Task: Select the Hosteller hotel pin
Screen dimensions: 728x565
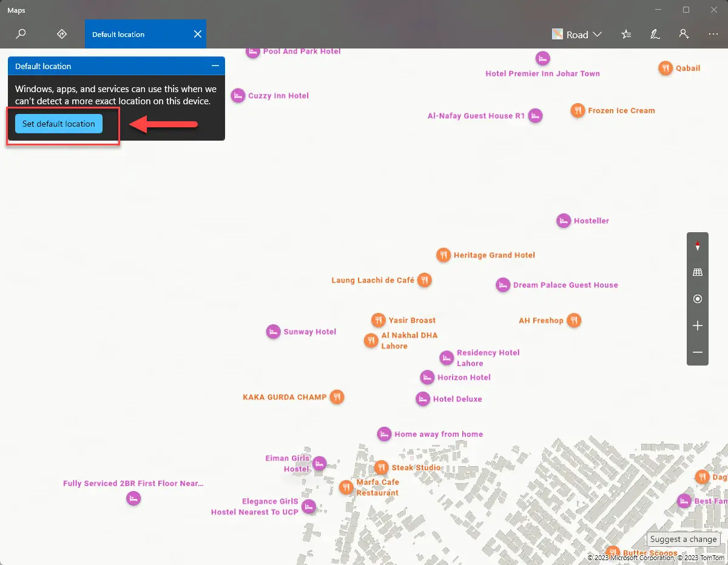Action: [564, 221]
